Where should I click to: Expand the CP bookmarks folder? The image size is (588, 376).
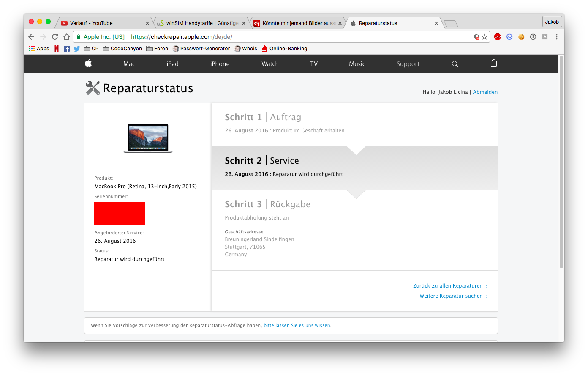tap(91, 49)
